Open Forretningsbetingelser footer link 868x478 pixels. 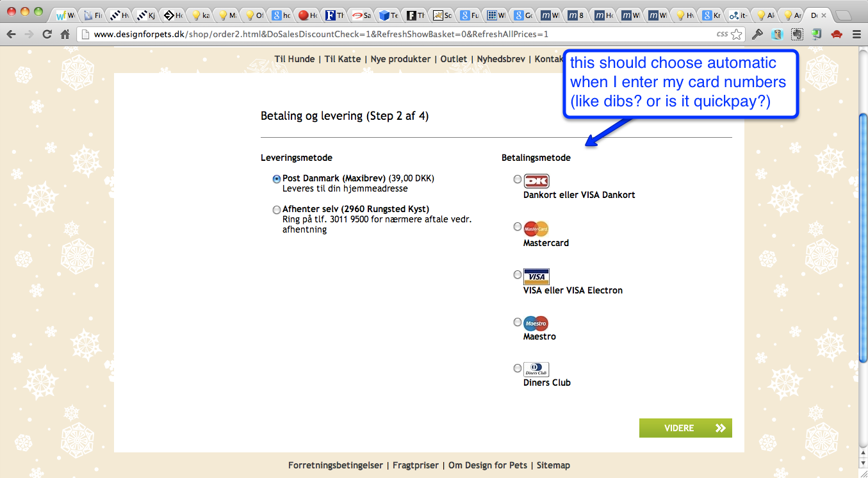point(336,465)
